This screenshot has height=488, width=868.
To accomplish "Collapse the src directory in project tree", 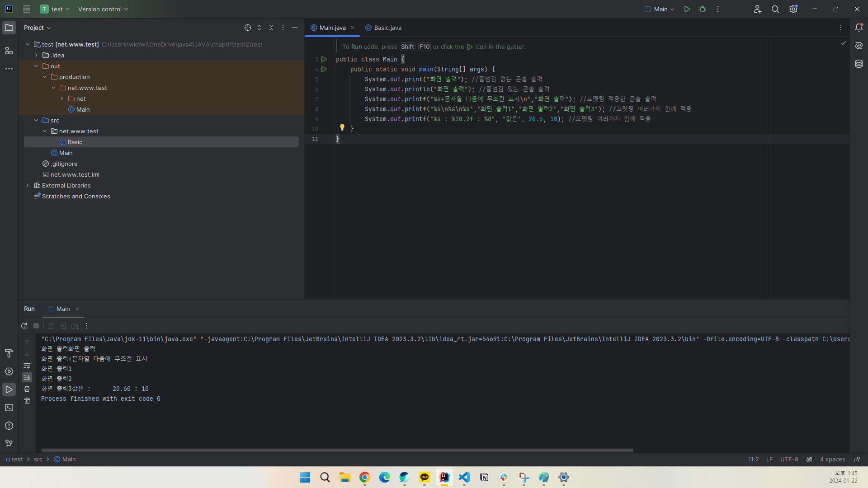I will [x=36, y=120].
